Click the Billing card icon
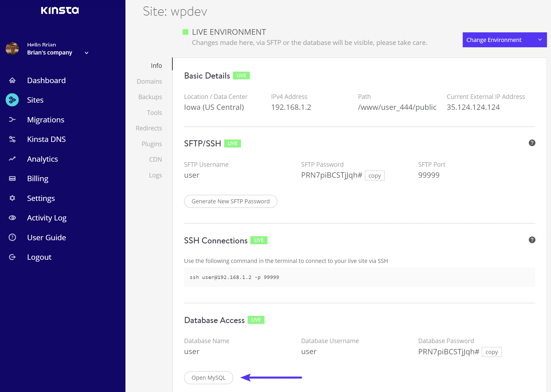The height and width of the screenshot is (392, 551). pos(12,178)
